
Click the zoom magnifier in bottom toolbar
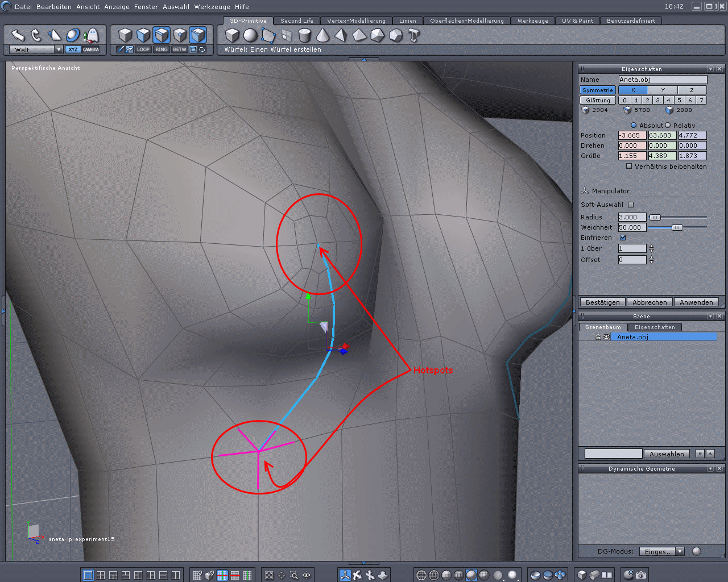coord(294,575)
